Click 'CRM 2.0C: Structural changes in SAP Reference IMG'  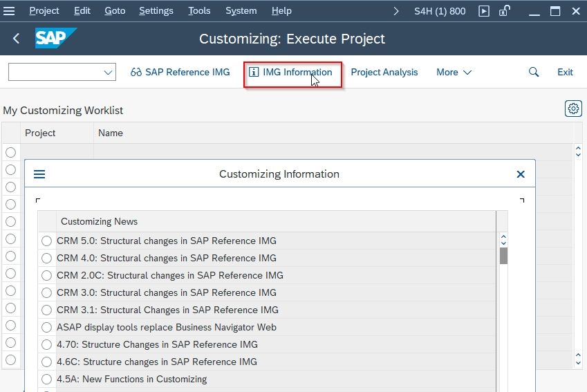(170, 275)
